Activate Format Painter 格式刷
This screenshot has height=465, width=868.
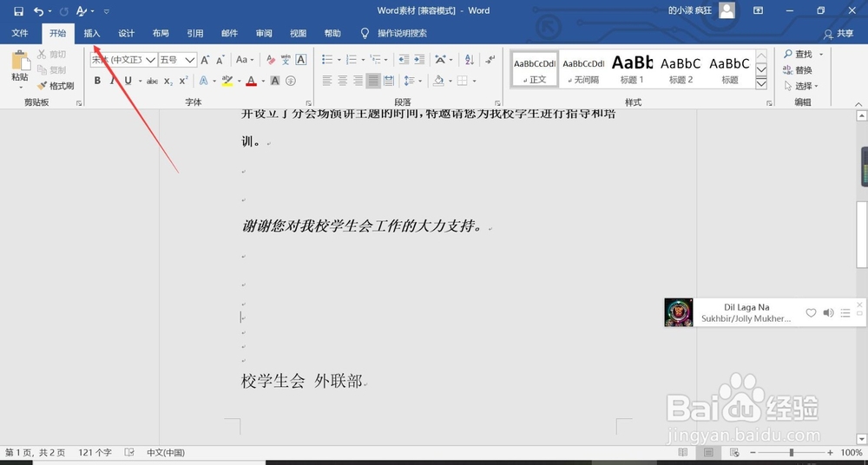click(x=56, y=86)
